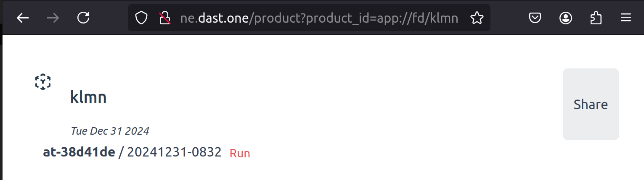Viewport: 644px width, 180px height.
Task: Save page to Pocket
Action: click(x=535, y=18)
